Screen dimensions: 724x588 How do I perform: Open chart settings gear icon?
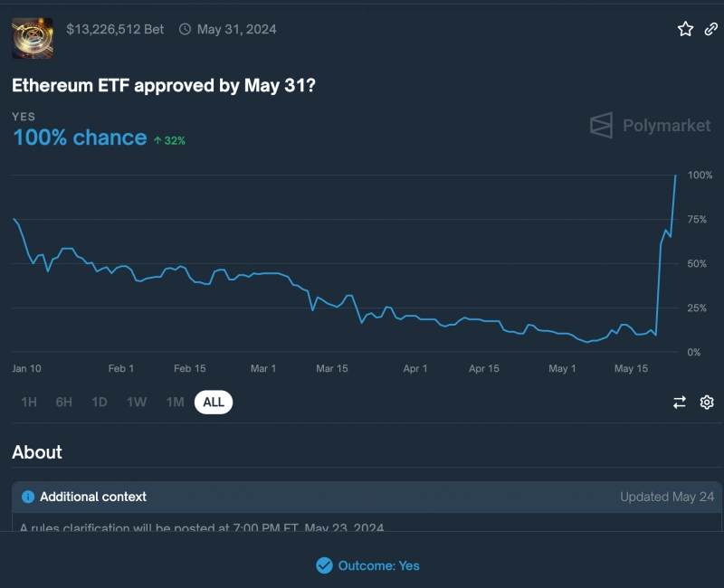707,403
